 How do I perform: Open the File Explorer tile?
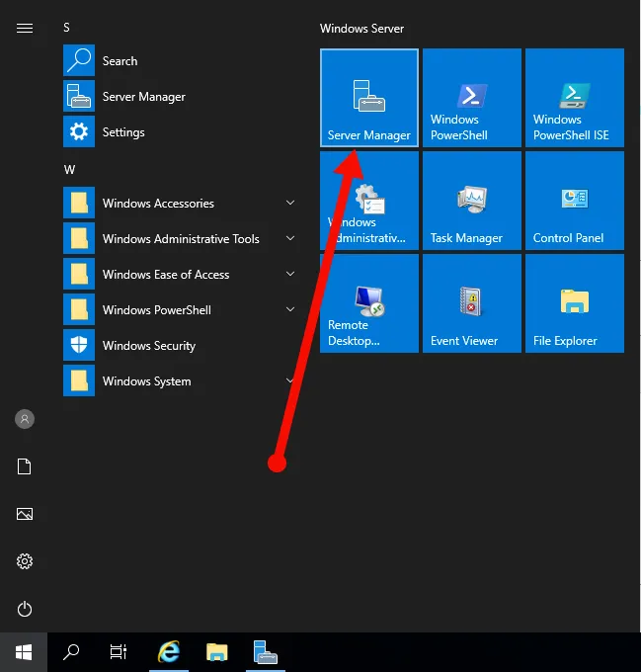pyautogui.click(x=575, y=303)
